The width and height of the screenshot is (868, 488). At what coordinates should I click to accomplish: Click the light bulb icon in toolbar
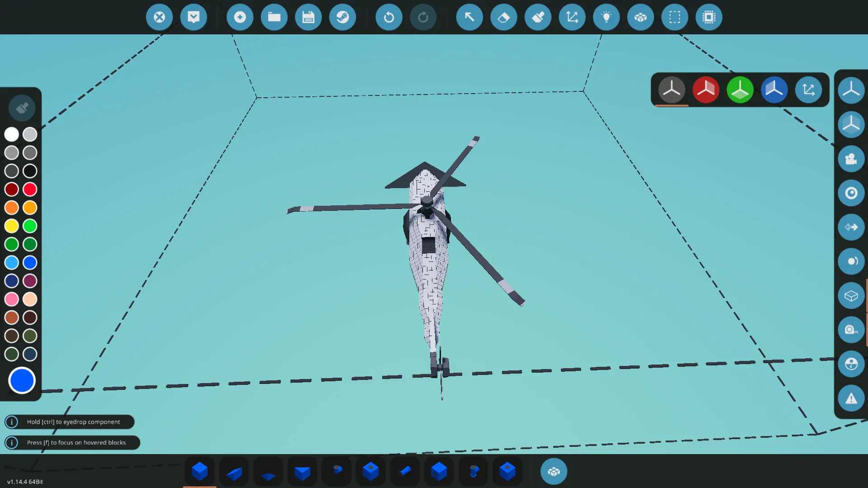(606, 17)
